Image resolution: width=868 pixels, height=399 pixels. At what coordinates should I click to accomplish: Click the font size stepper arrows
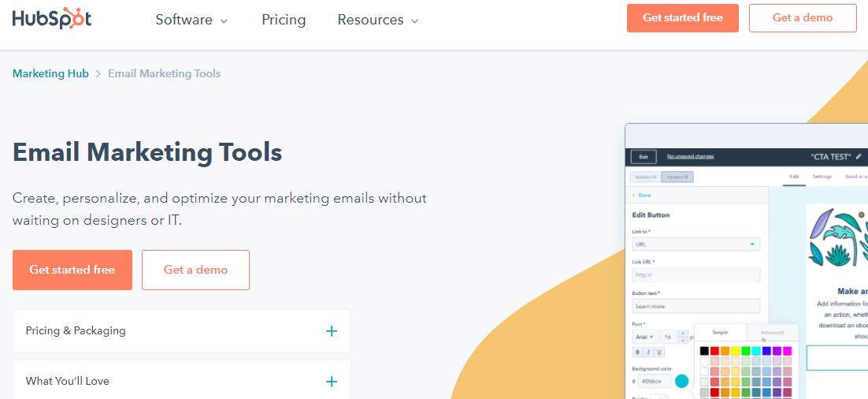click(x=683, y=337)
